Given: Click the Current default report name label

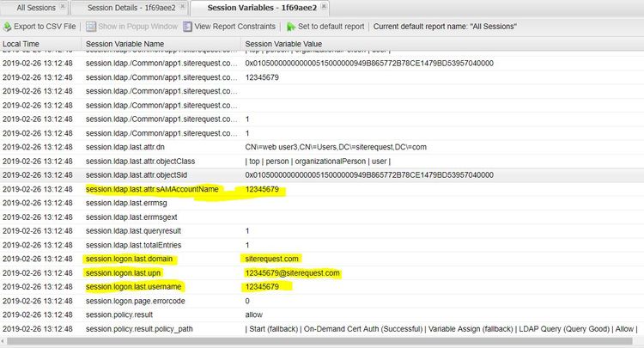Looking at the screenshot, I should click(445, 27).
